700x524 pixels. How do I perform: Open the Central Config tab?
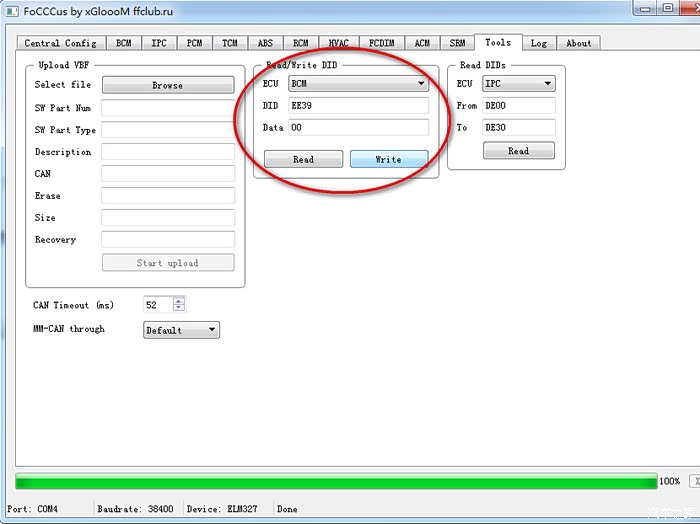(x=60, y=43)
